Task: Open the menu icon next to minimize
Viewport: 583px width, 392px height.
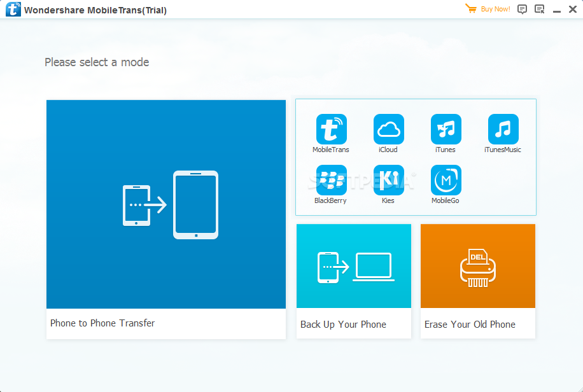Action: tap(539, 10)
